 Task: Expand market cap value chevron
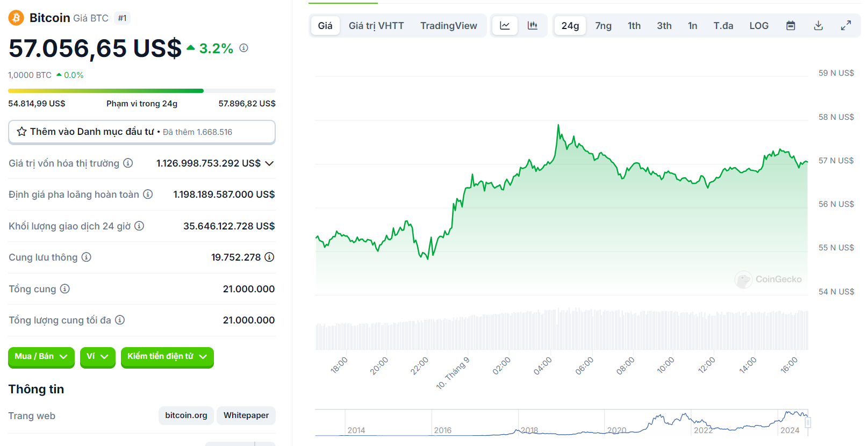point(269,163)
